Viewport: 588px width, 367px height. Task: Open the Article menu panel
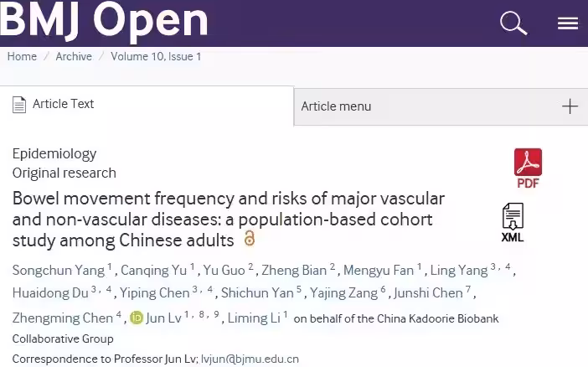[336, 106]
